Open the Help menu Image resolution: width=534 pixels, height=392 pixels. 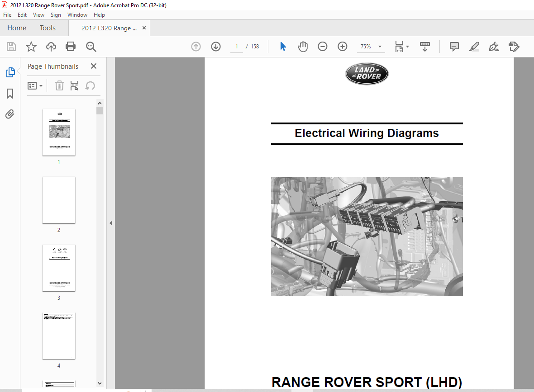click(99, 15)
